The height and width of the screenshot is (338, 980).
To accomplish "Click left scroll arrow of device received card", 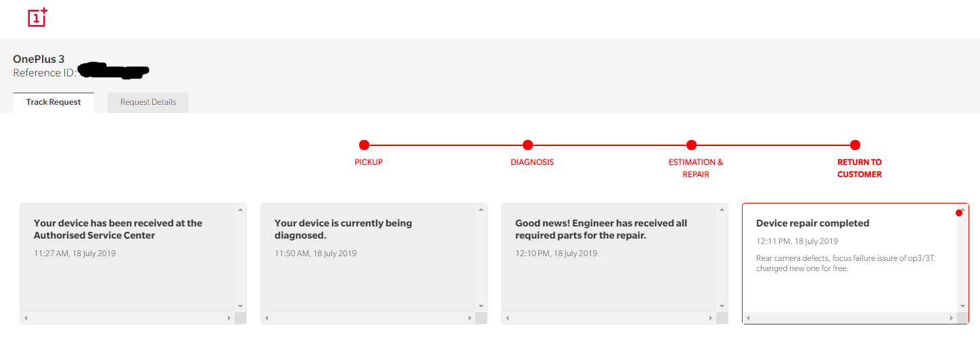I will pyautogui.click(x=26, y=318).
